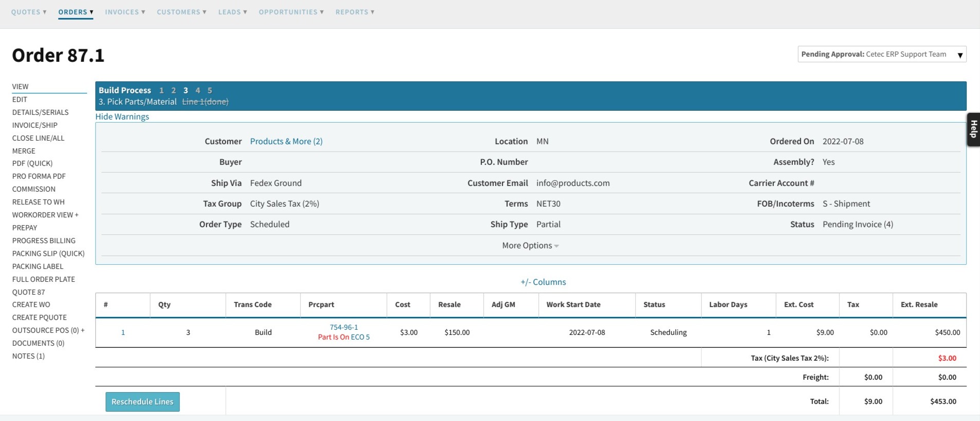Open DETAILS/SERIALS in sidebar
980x421 pixels.
pos(40,112)
